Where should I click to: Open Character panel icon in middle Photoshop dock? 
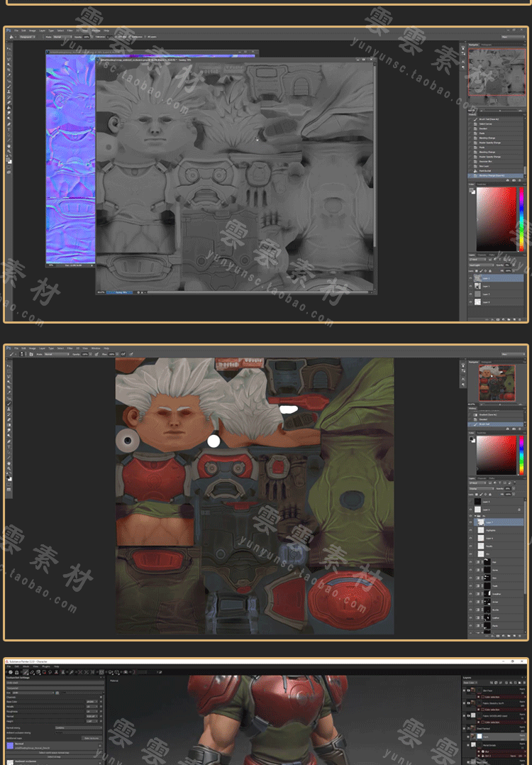tap(463, 379)
